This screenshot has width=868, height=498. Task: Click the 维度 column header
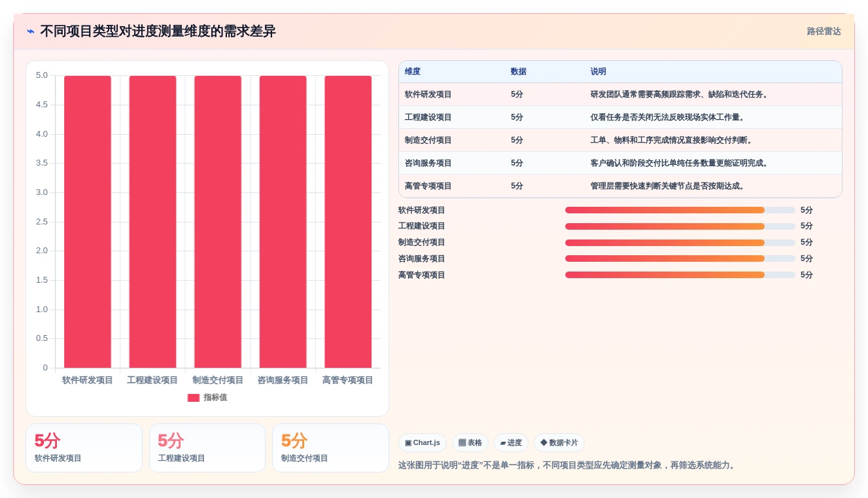point(413,71)
